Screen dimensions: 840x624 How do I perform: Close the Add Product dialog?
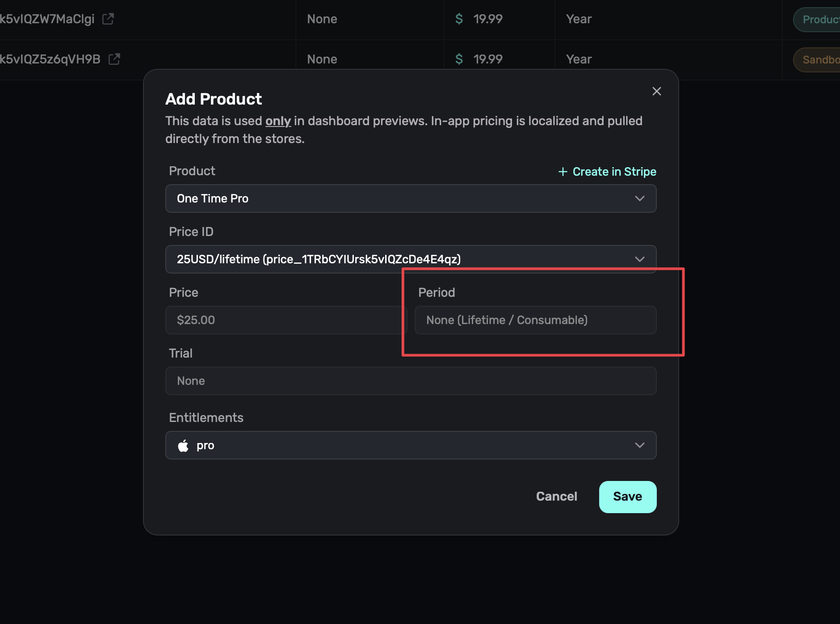pyautogui.click(x=656, y=91)
